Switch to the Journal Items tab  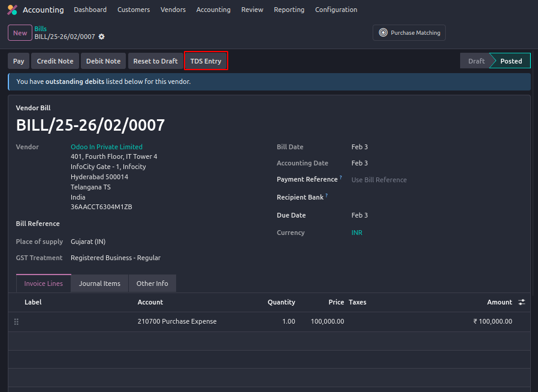[x=99, y=284]
